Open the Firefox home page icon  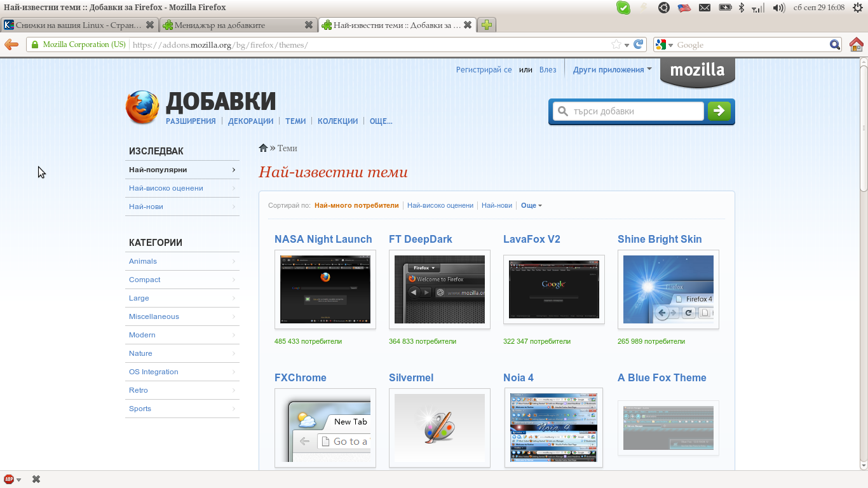pyautogui.click(x=857, y=44)
